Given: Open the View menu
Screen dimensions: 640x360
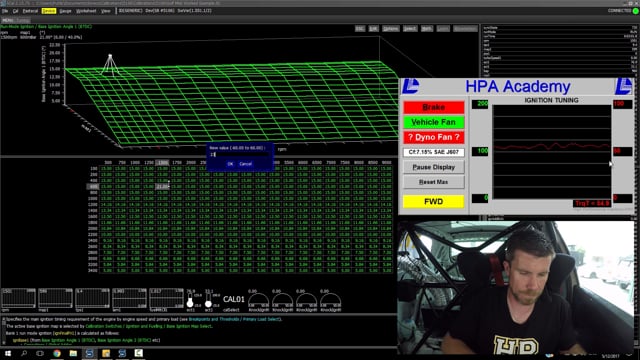Looking at the screenshot, I should pos(106,11).
